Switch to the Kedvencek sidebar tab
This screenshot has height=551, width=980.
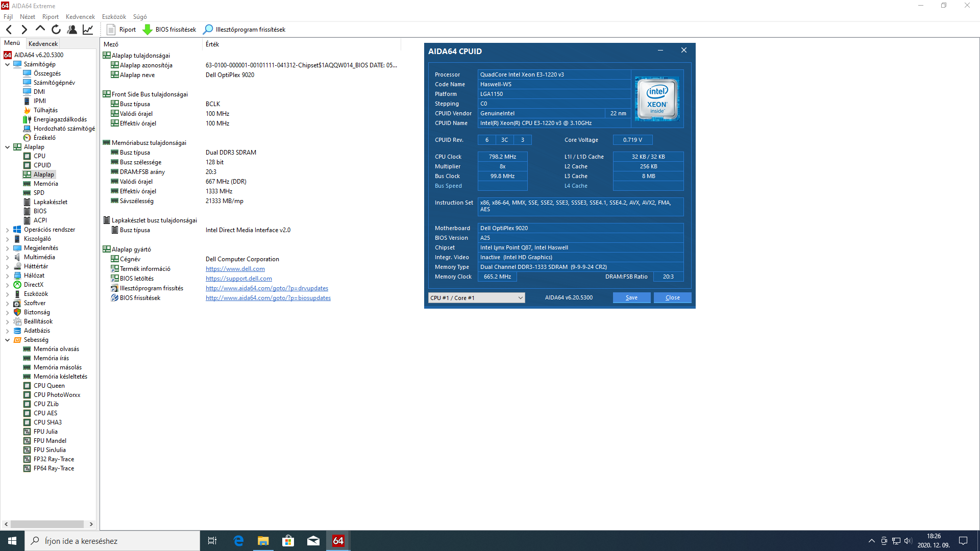coord(43,44)
